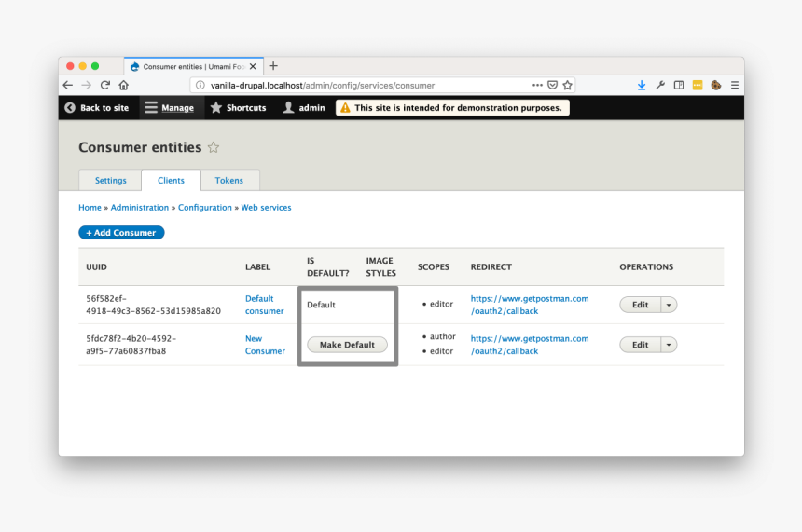Switch to the Tokens tab

229,181
